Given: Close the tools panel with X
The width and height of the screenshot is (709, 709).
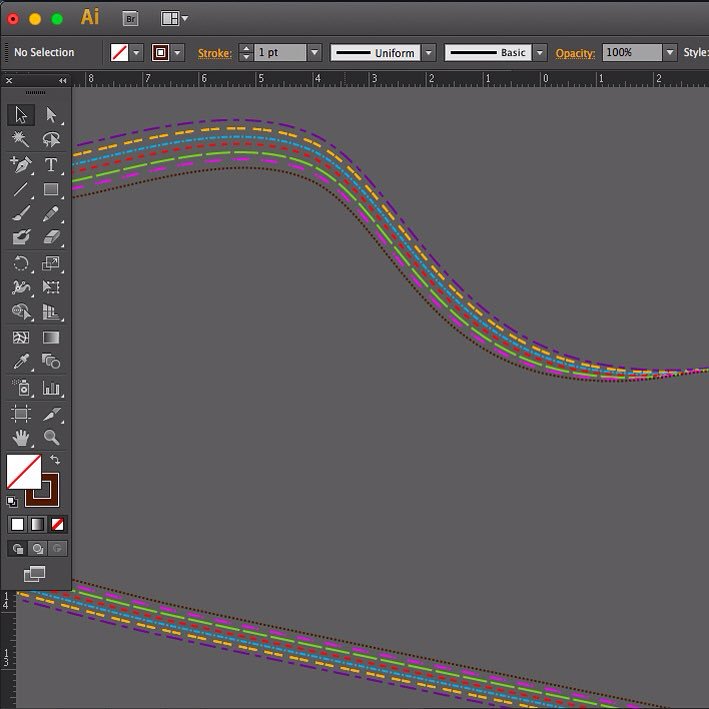Looking at the screenshot, I should [9, 80].
